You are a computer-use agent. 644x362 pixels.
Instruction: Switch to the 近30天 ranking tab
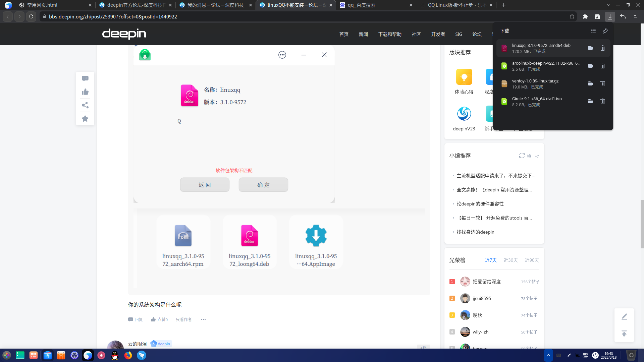pos(511,260)
